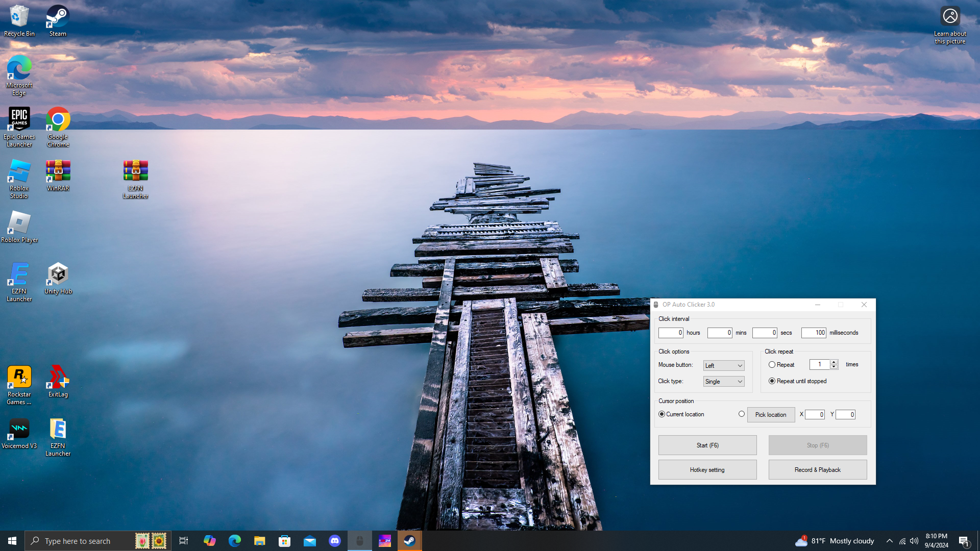Select the Repeat times radio button

click(772, 365)
